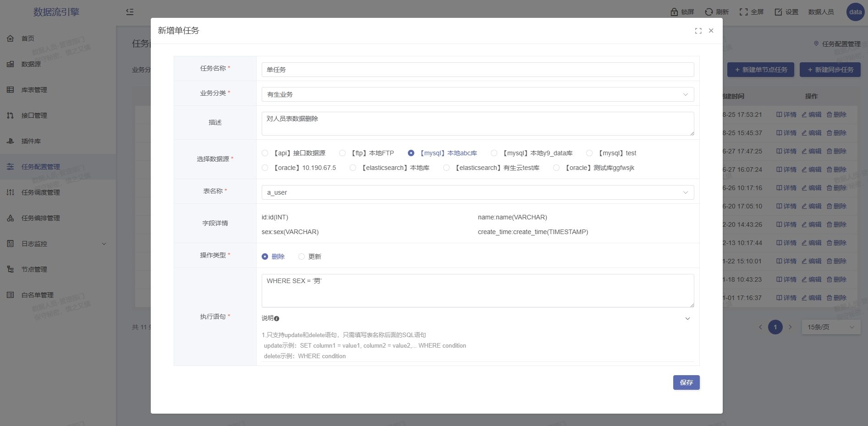Viewport: 868px width, 426px height.
Task: Click the info icon beside 说明
Action: coord(276,318)
